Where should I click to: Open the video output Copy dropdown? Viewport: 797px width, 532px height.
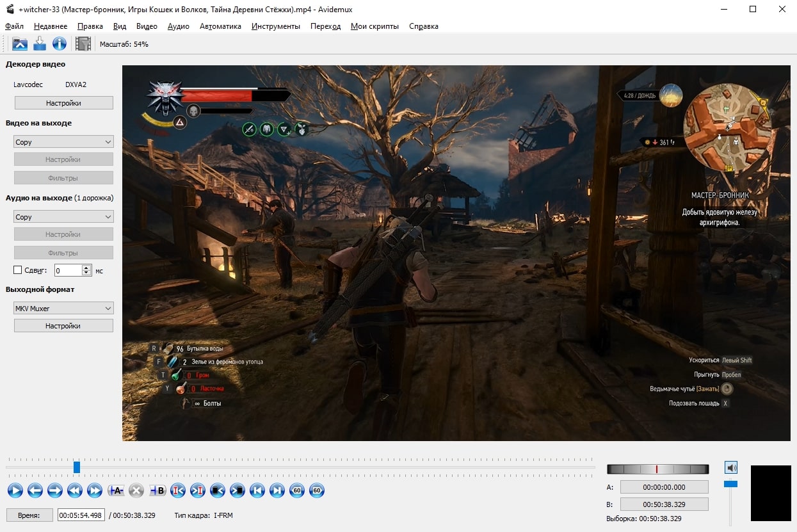pyautogui.click(x=63, y=142)
